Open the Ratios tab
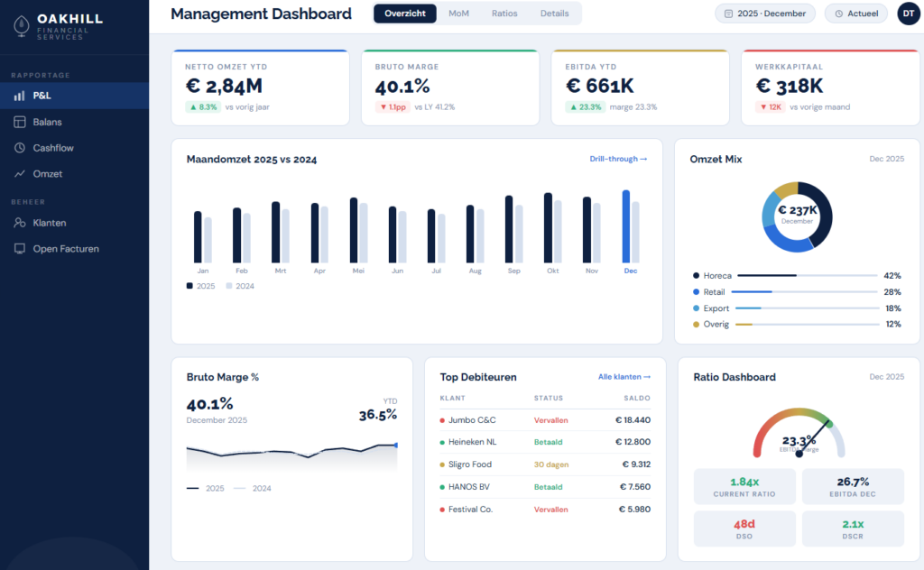This screenshot has height=570, width=924. (504, 14)
